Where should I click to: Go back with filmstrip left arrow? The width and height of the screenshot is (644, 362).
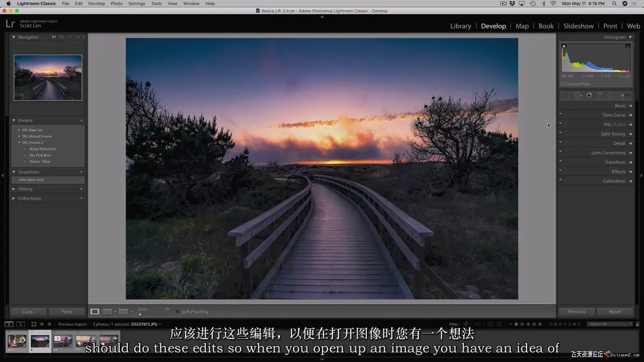42,324
